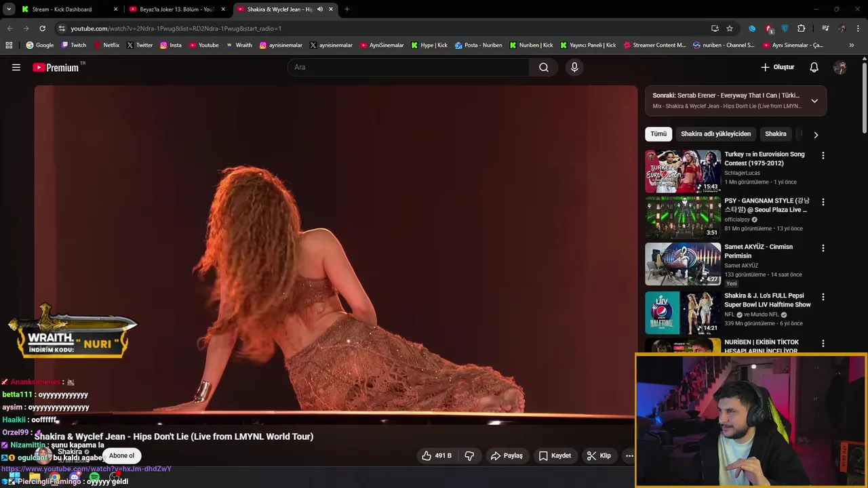The image size is (868, 488).
Task: Open the Shakira channel name link
Action: click(70, 451)
